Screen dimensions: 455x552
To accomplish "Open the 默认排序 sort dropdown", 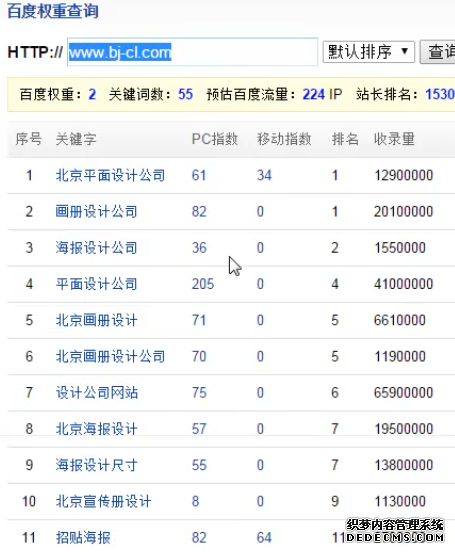I will pos(368,52).
